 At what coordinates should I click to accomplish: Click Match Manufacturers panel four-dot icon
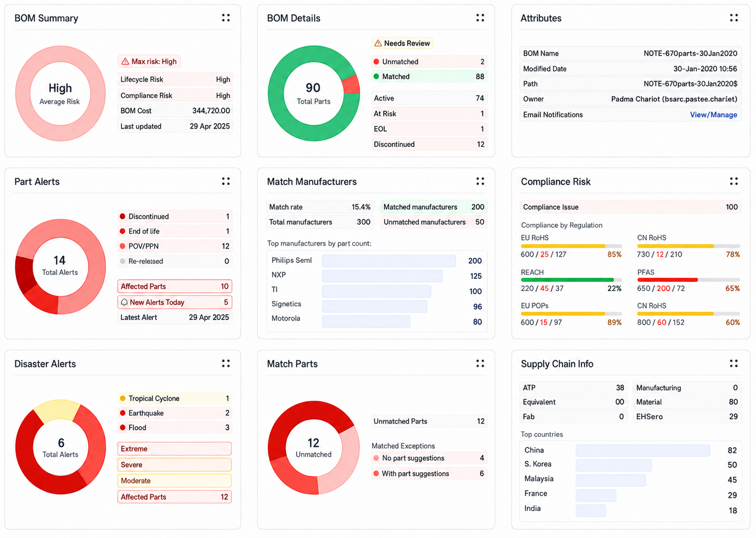click(x=480, y=181)
